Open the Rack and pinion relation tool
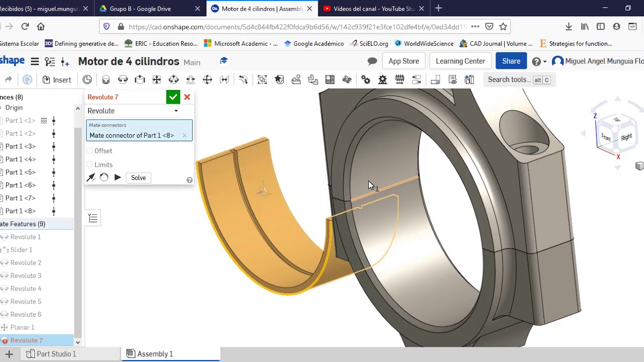 (x=383, y=79)
